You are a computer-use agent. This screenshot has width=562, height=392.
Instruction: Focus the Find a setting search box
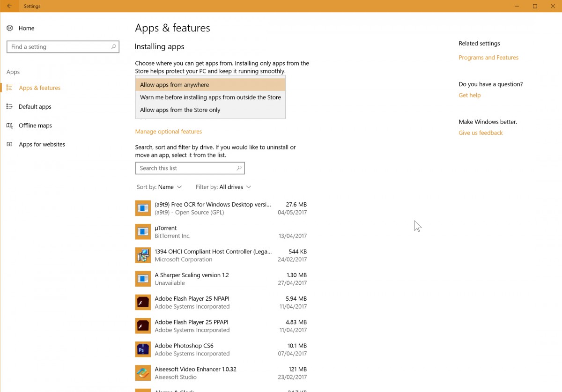(59, 47)
